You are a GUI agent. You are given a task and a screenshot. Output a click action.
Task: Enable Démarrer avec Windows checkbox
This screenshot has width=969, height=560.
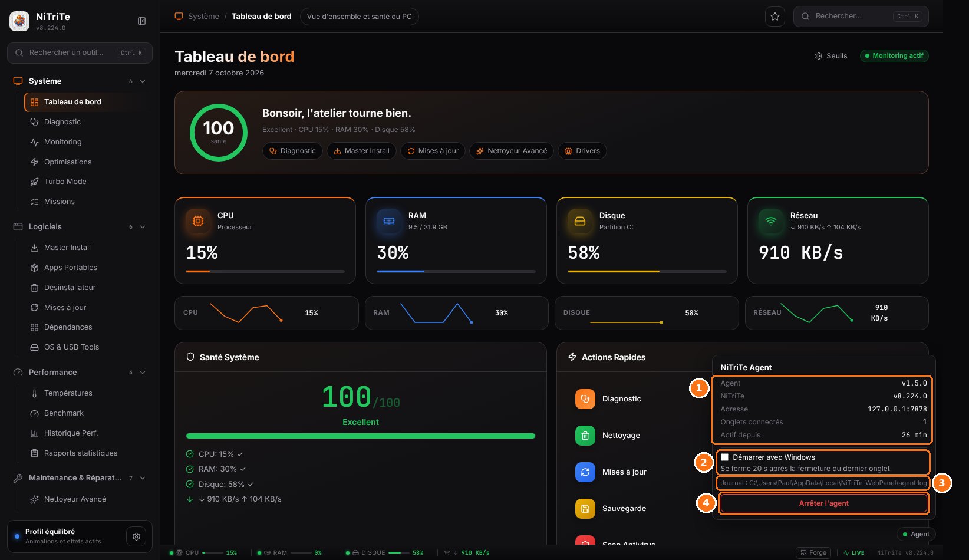click(x=725, y=457)
